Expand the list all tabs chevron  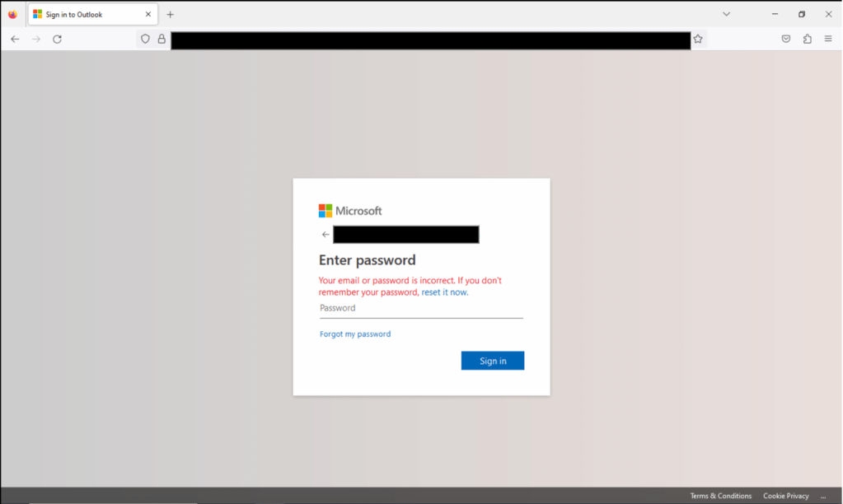[x=726, y=14]
